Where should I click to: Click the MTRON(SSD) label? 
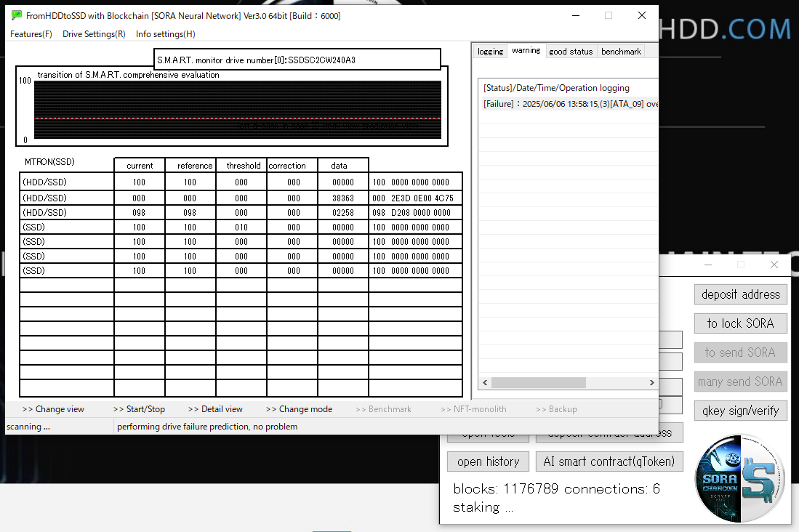point(49,161)
